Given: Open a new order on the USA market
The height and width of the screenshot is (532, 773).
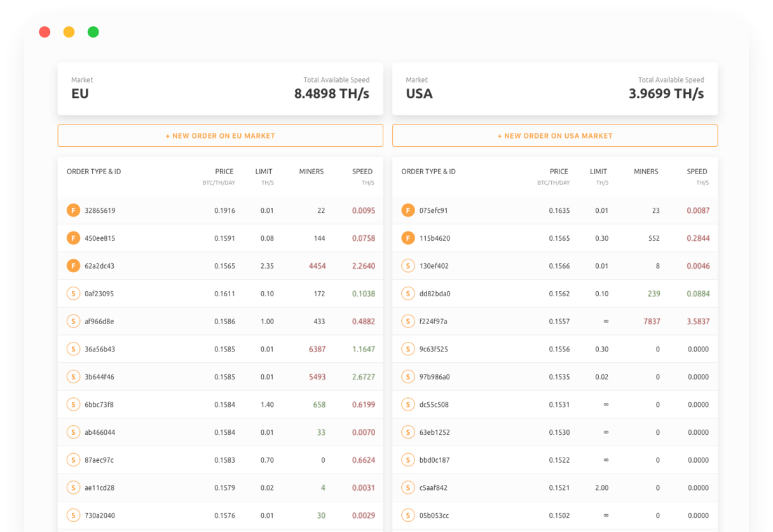Looking at the screenshot, I should 554,135.
